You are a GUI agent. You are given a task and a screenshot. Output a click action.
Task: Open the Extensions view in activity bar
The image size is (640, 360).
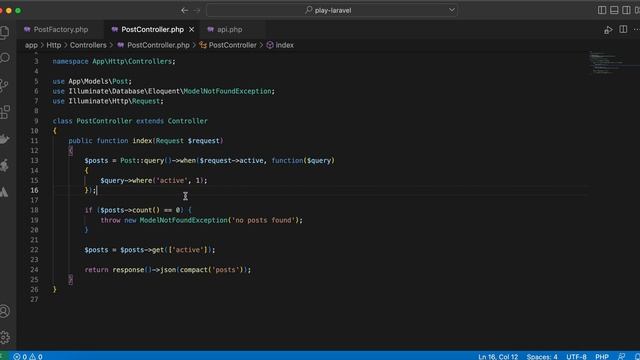point(4,112)
